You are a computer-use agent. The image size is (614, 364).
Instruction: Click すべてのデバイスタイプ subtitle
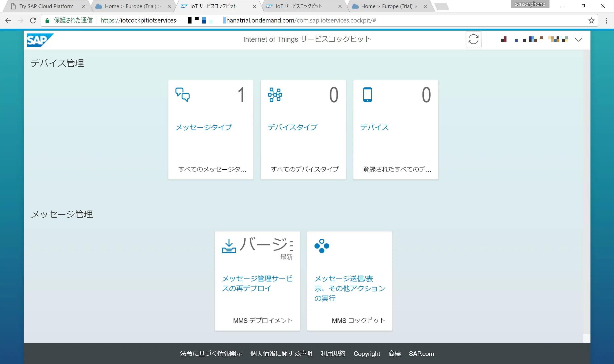305,169
